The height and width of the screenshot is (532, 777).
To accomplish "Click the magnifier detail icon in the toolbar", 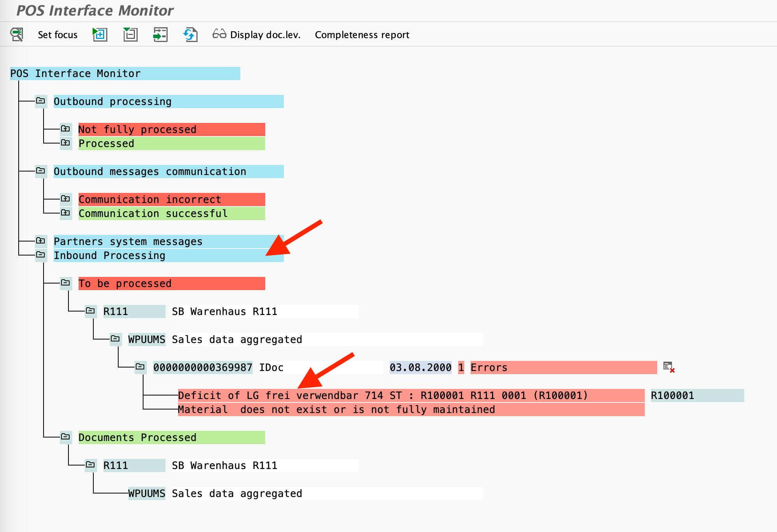I will [x=17, y=35].
